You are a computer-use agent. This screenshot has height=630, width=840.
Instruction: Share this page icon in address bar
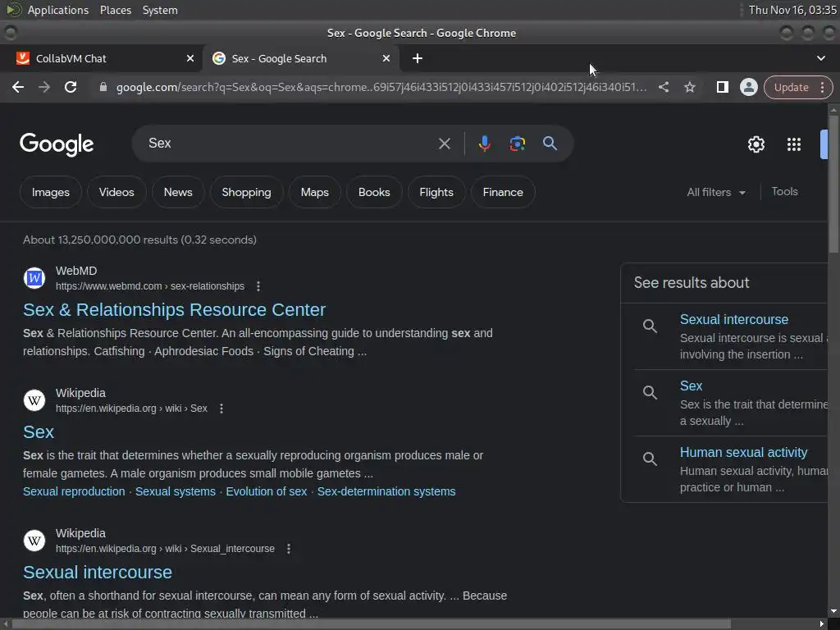pyautogui.click(x=663, y=87)
